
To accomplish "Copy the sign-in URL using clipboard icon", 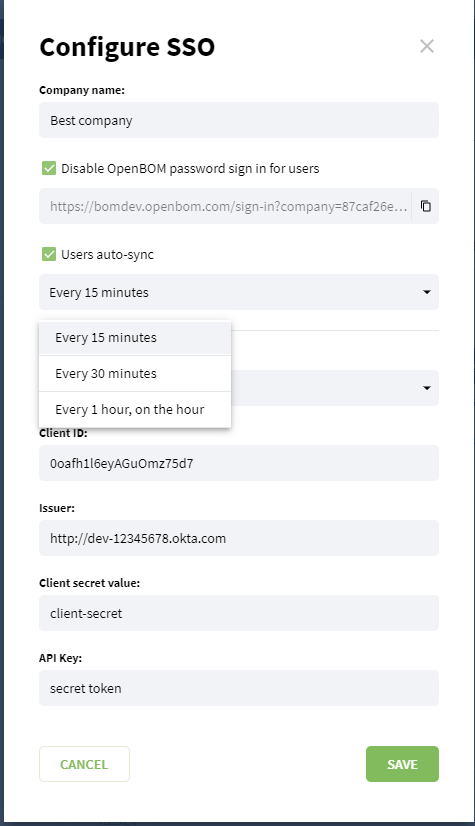I will 425,206.
